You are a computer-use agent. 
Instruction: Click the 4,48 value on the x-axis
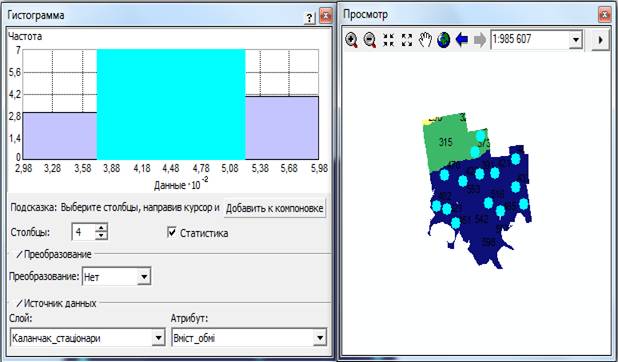[x=171, y=169]
